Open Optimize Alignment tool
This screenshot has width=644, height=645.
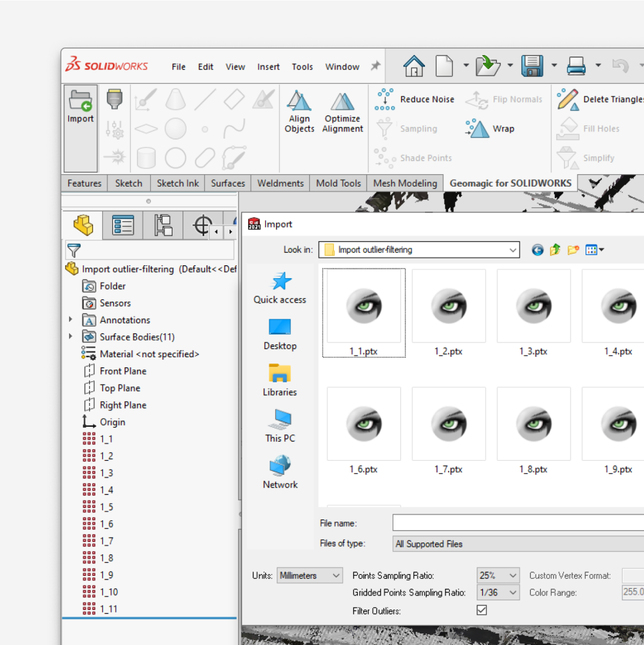[343, 111]
